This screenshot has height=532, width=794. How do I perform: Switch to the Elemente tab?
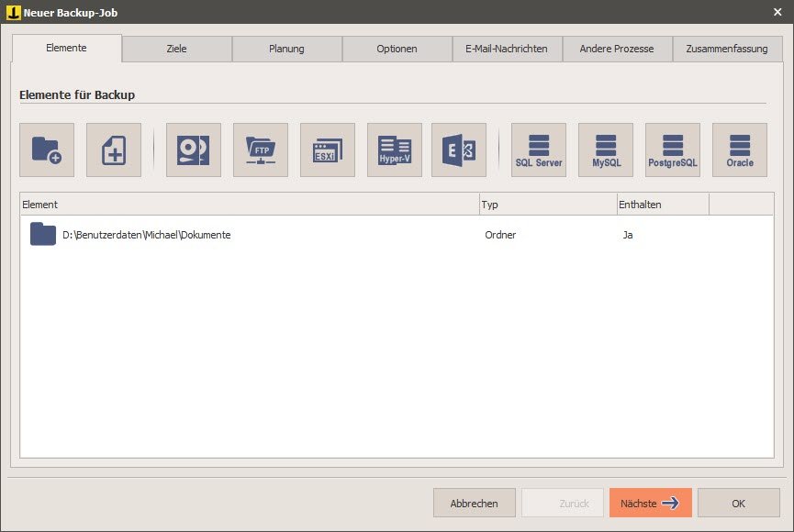pos(67,48)
